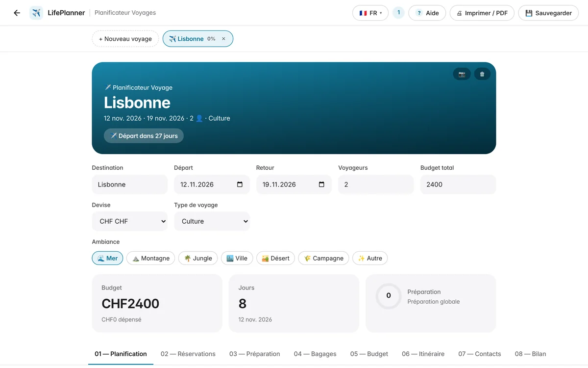This screenshot has height=368, width=588.
Task: Click the Départ date field 12.11.2026
Action: click(212, 184)
